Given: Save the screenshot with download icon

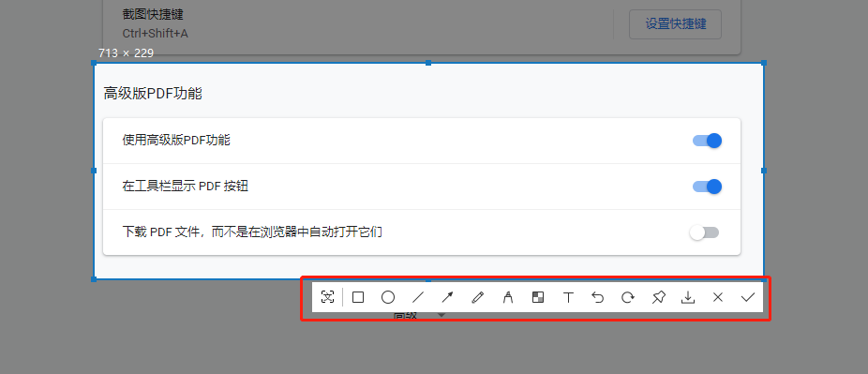Looking at the screenshot, I should pos(687,298).
